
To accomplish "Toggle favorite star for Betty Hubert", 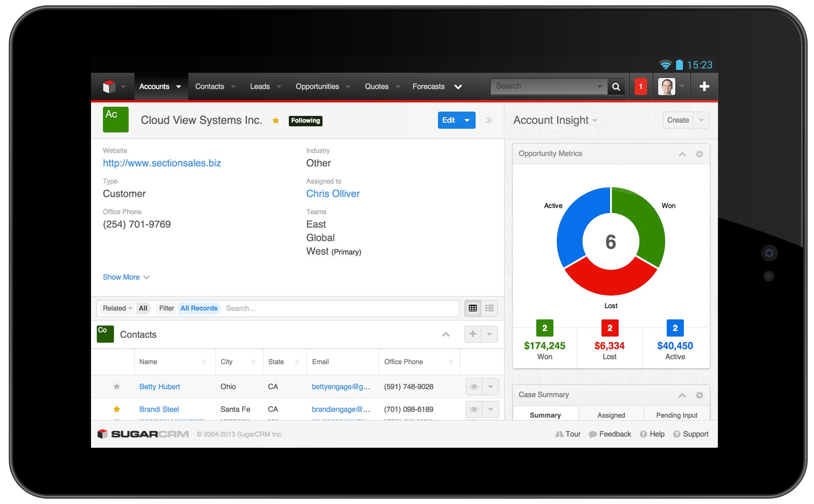I will tap(116, 387).
